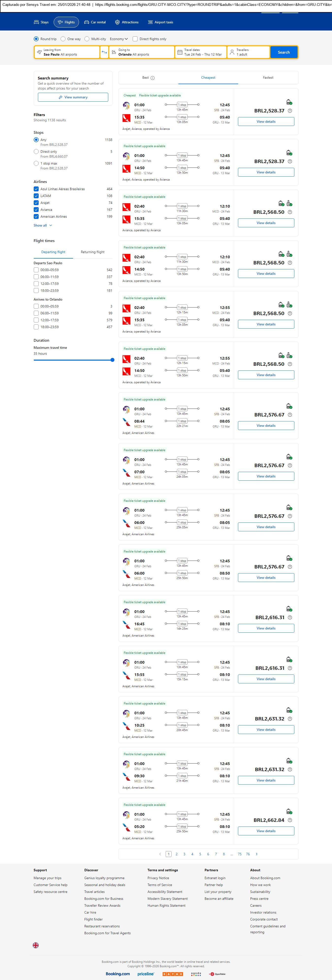Image resolution: width=332 pixels, height=980 pixels.
Task: Click the Car rental icon in the top navigation
Action: coord(87,22)
